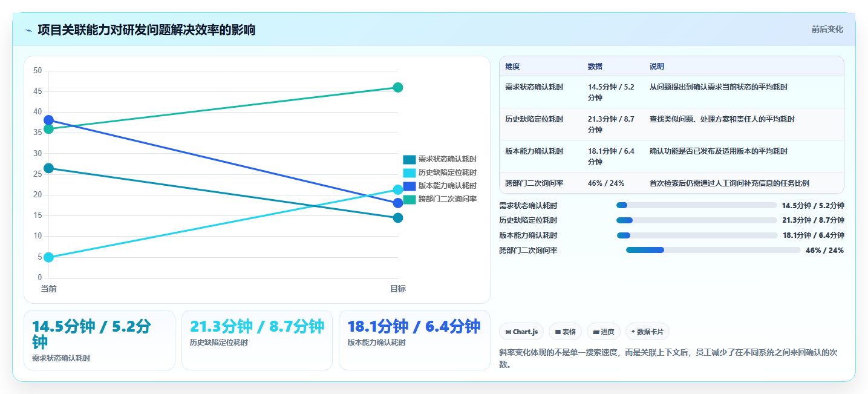The width and height of the screenshot is (868, 394).
Task: Click table value 18.1分钟 / 6.4分钟
Action: [611, 157]
